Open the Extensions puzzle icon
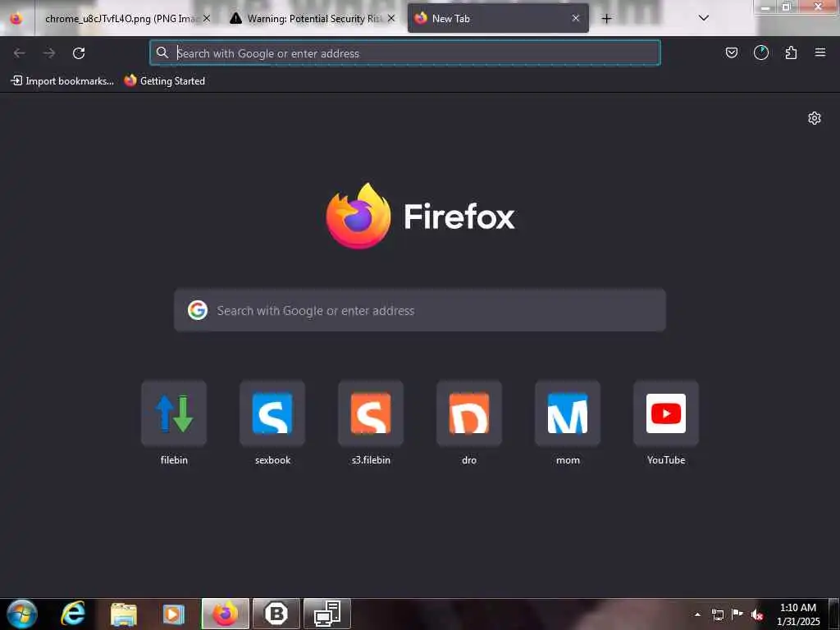 pos(791,52)
